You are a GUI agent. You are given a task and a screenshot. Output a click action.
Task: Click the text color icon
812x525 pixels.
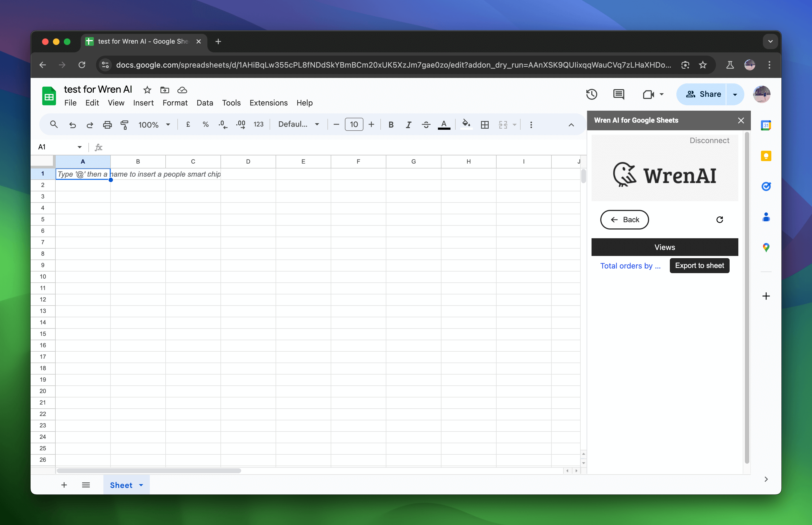444,124
